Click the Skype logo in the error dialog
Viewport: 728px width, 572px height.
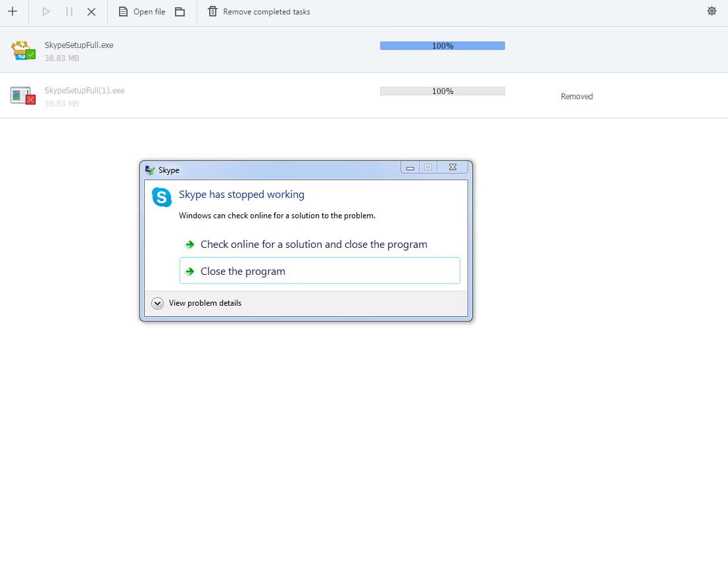[162, 197]
